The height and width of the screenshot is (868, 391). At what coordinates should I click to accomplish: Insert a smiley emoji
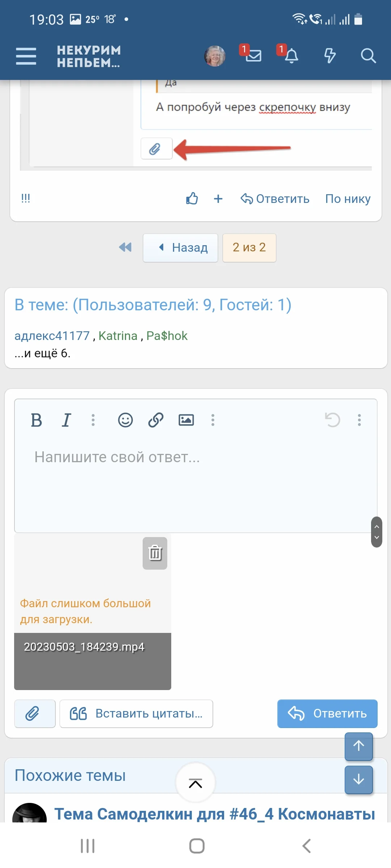click(125, 420)
